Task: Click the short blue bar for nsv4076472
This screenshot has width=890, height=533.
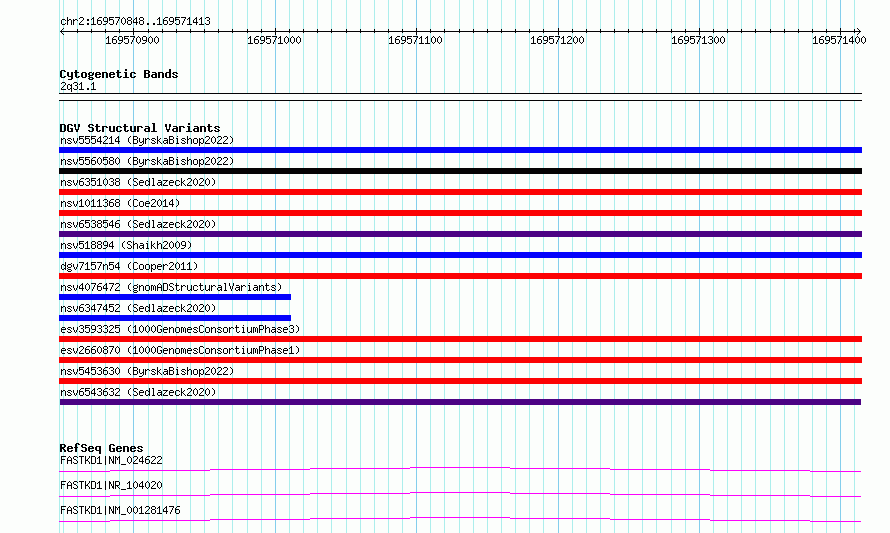Action: pos(175,297)
